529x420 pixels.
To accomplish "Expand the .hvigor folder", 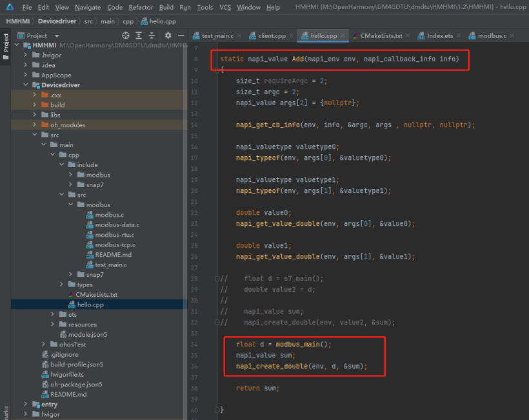I will 26,55.
